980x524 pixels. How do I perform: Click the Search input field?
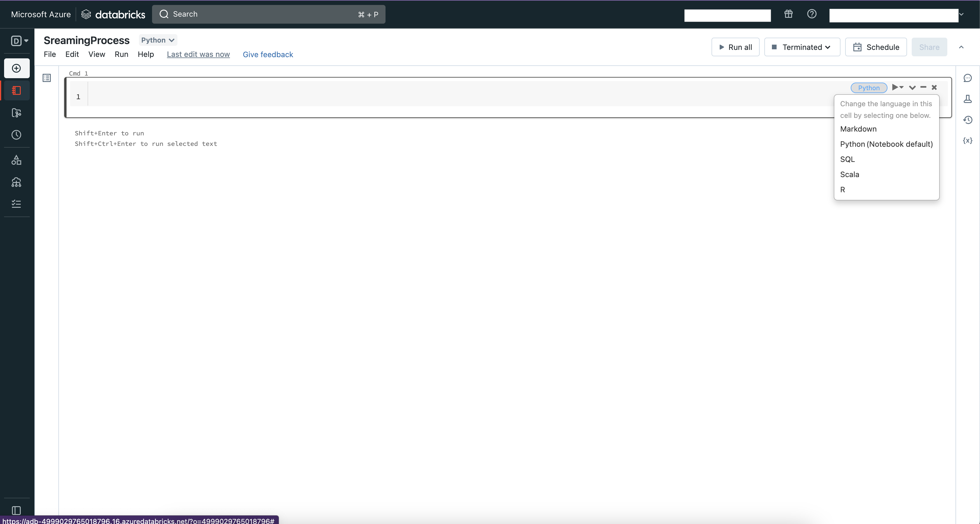point(268,14)
